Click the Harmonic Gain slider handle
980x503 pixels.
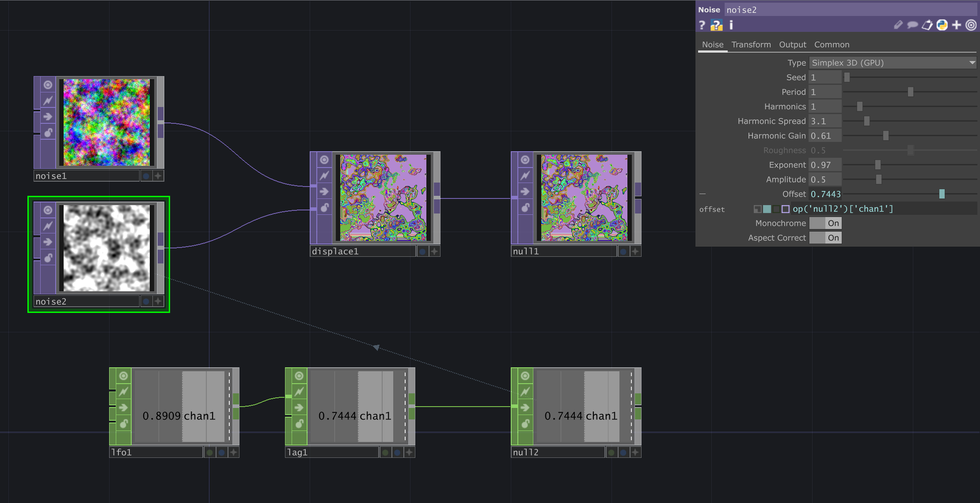point(886,136)
